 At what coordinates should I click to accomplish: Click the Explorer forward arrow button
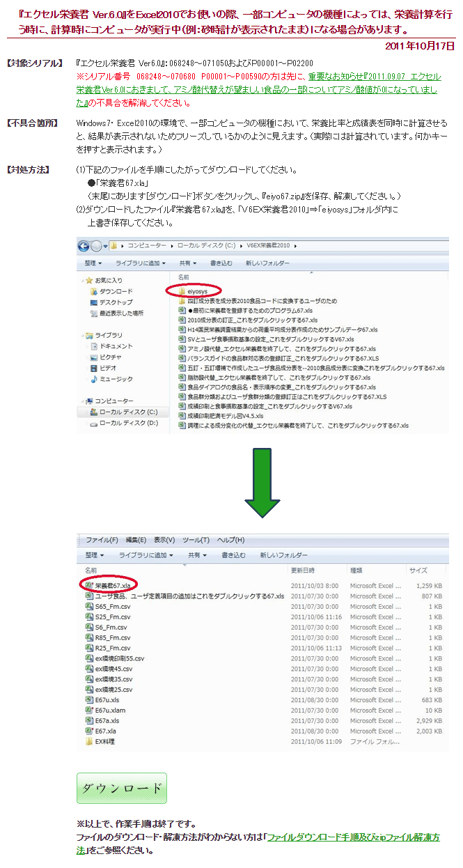(97, 245)
